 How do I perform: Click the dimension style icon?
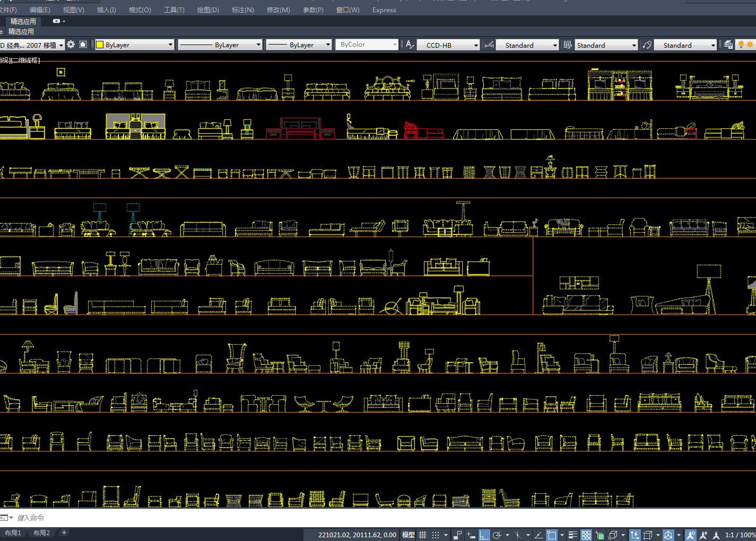[x=489, y=45]
